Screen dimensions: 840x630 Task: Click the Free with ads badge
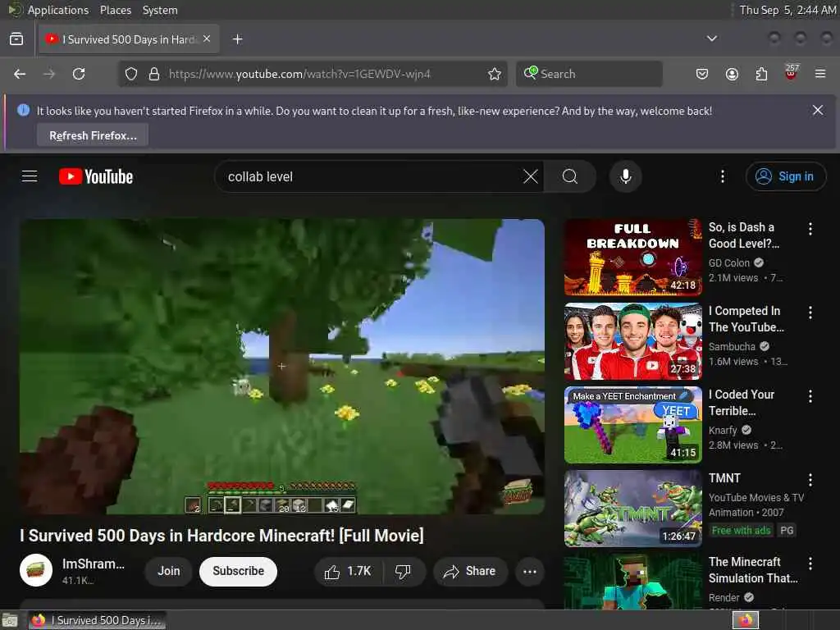pyautogui.click(x=741, y=531)
